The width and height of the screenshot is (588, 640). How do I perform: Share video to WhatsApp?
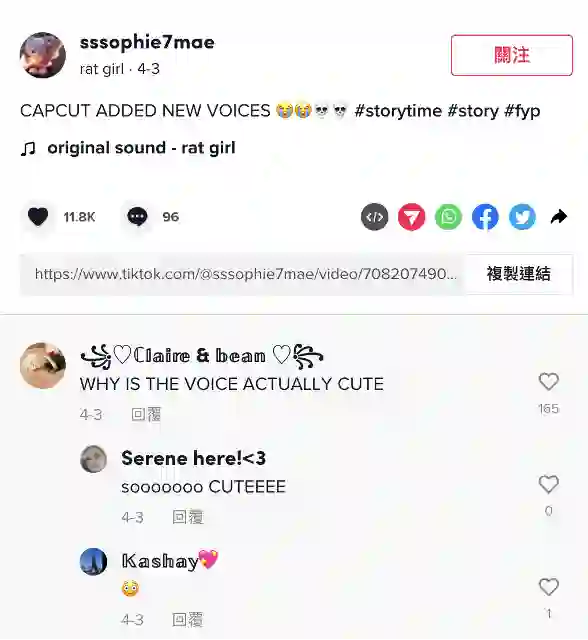click(x=448, y=217)
